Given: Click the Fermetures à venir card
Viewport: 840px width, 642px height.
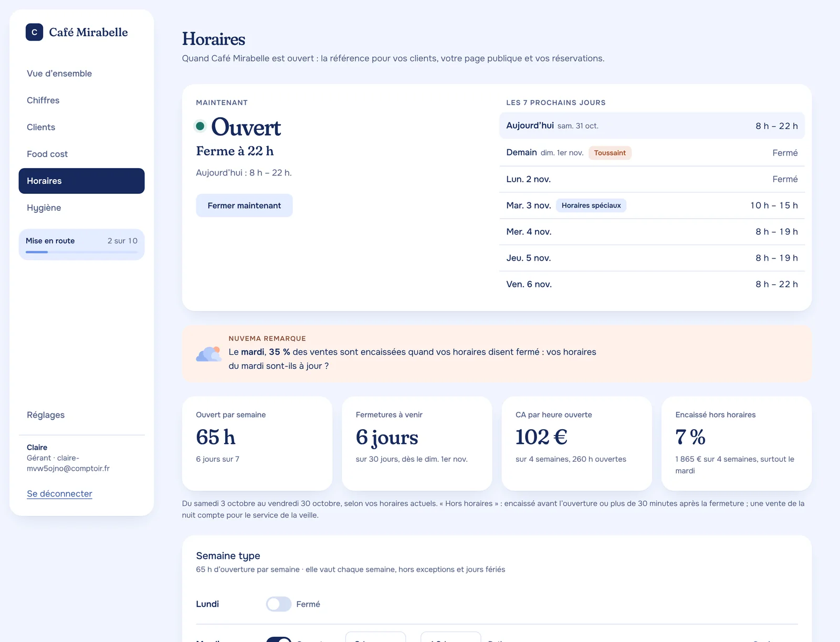Looking at the screenshot, I should (417, 443).
